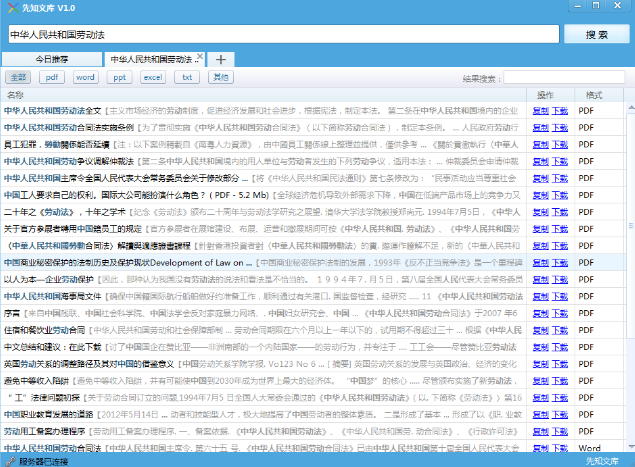Focus the main search text field
Viewport: 635px width, 467px height.
coord(284,34)
